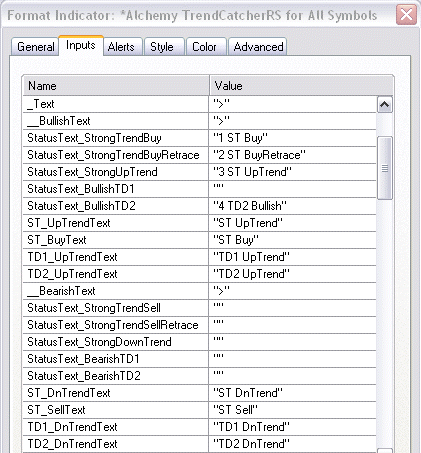Image resolution: width=421 pixels, height=453 pixels.
Task: Select ST_DnTrendText name cell
Action: 116,393
